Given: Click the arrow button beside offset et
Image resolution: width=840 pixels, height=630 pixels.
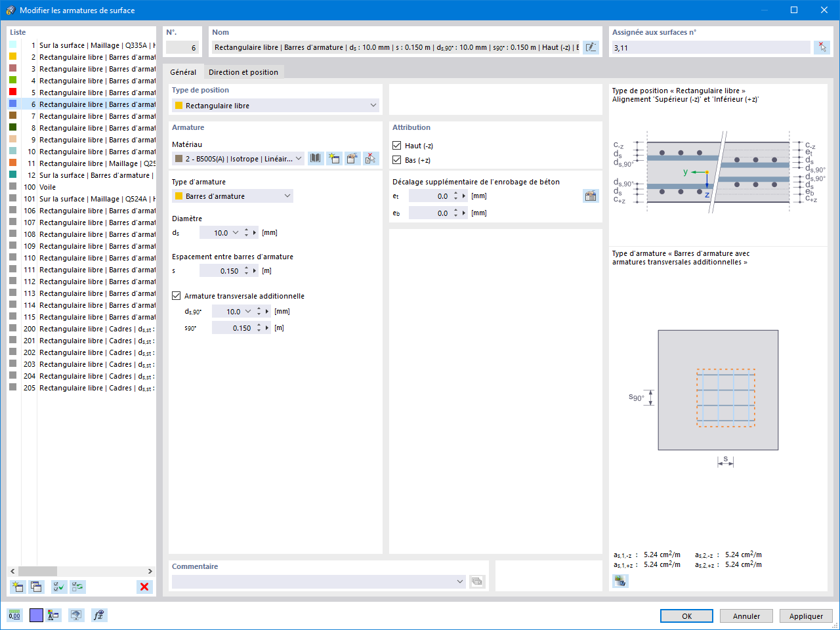Looking at the screenshot, I should click(x=464, y=196).
